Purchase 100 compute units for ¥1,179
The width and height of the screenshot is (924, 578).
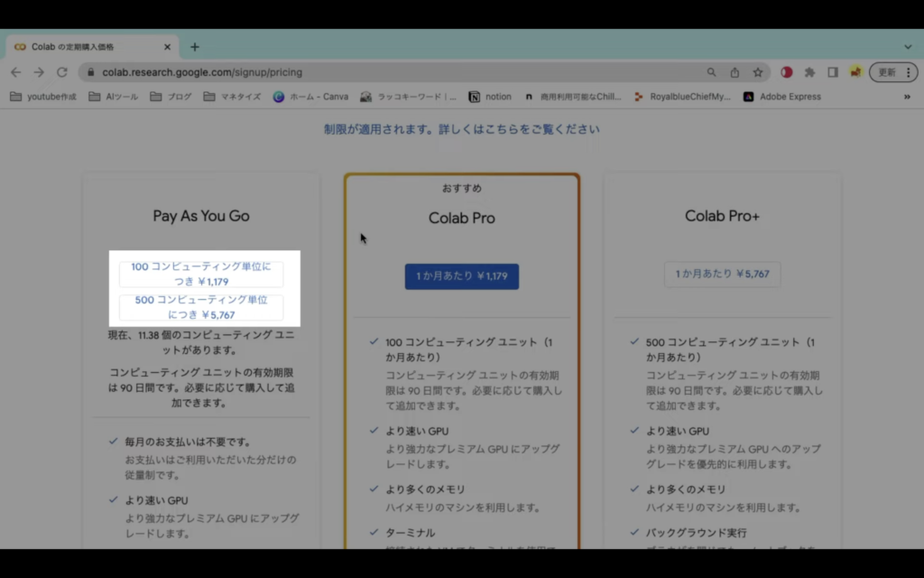[x=201, y=271]
